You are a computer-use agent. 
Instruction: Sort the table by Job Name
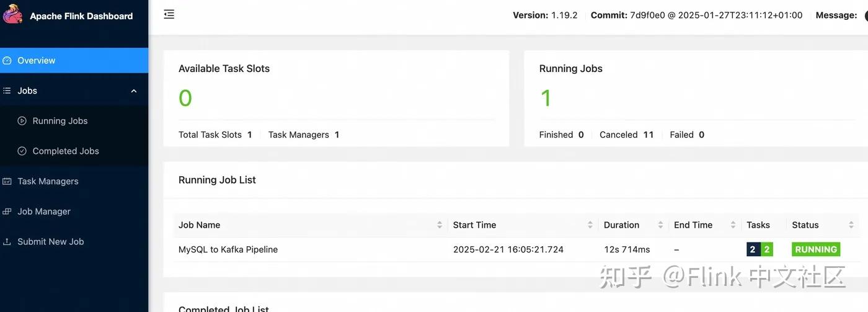440,225
